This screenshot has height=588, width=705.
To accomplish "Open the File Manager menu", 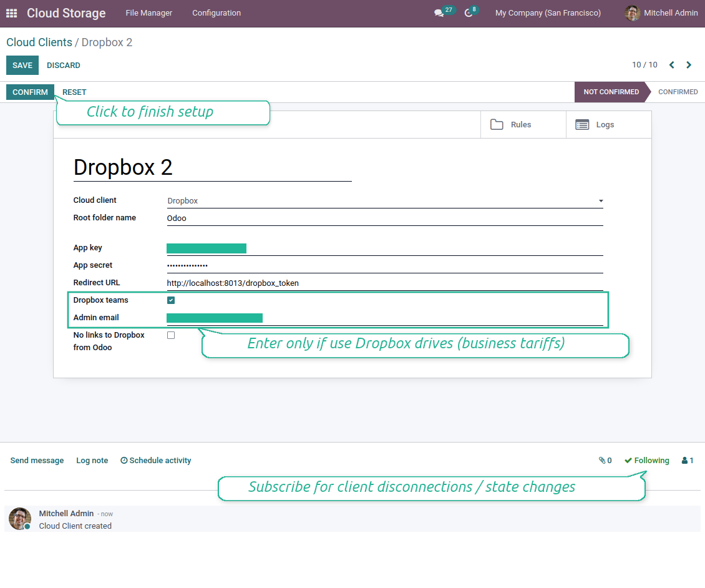I will click(x=149, y=13).
